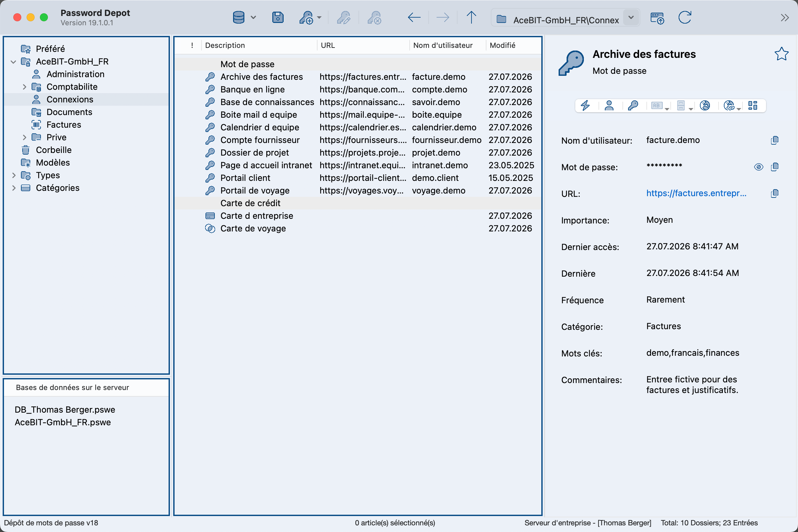
Task: Select the Factures folder in the tree
Action: tap(64, 125)
